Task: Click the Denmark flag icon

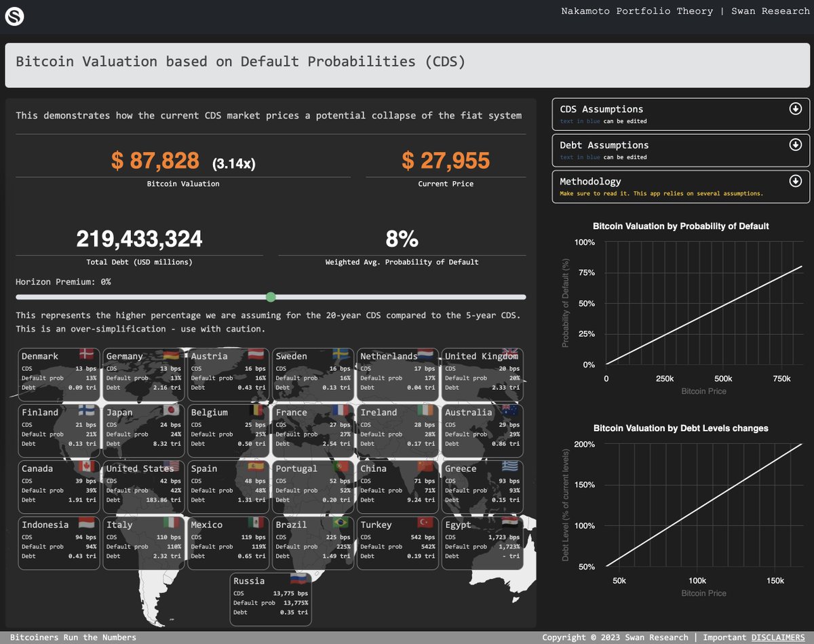Action: click(87, 354)
